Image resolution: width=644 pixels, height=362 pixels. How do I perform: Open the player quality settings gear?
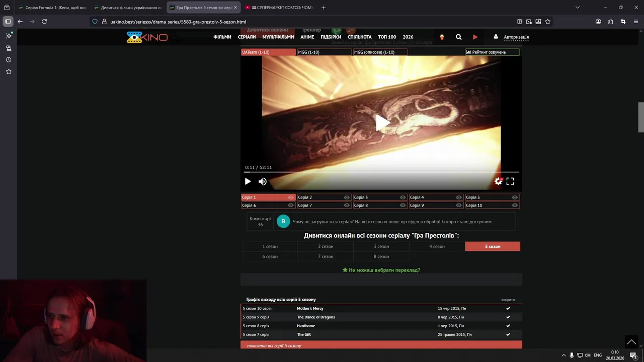pyautogui.click(x=498, y=182)
